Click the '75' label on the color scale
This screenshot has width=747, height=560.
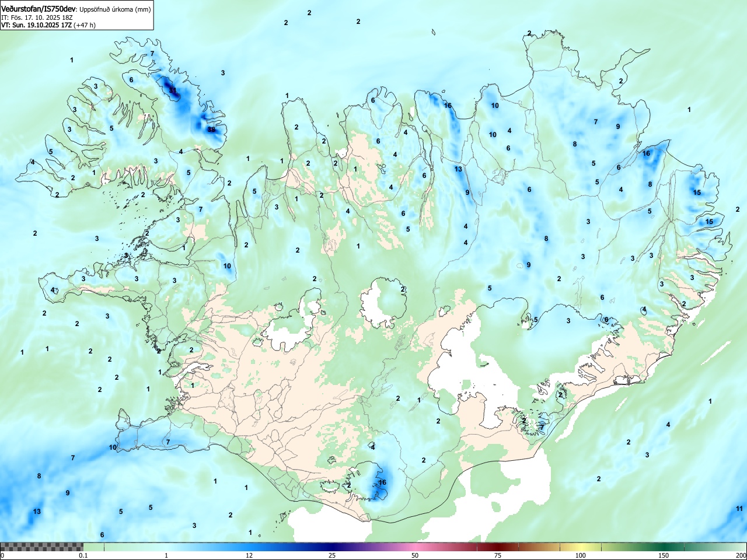point(498,555)
